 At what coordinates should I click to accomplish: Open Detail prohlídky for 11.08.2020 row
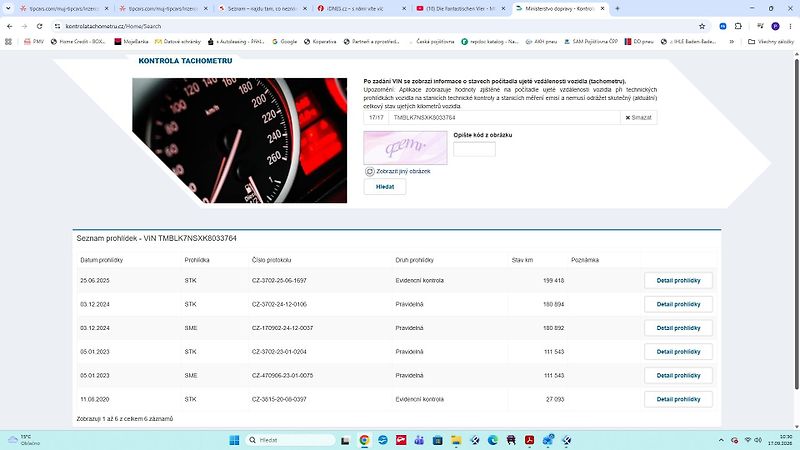click(678, 399)
